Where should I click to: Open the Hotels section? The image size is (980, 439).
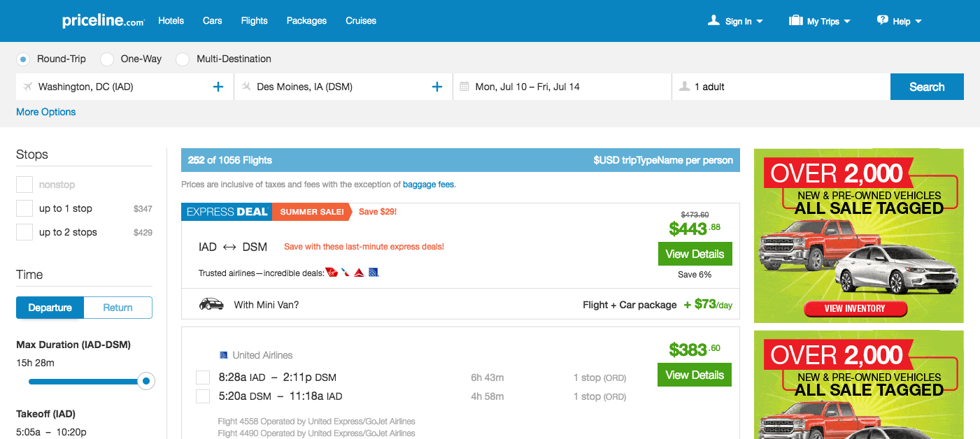(171, 20)
